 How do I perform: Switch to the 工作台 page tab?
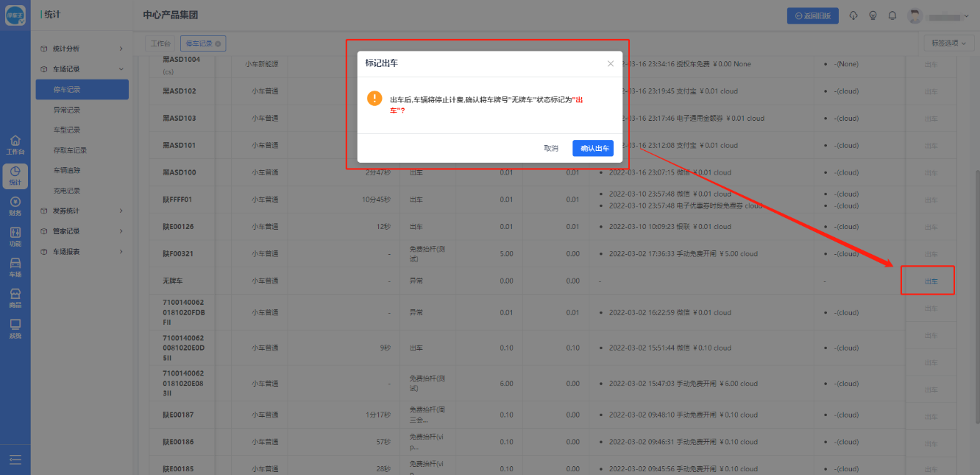[x=160, y=43]
